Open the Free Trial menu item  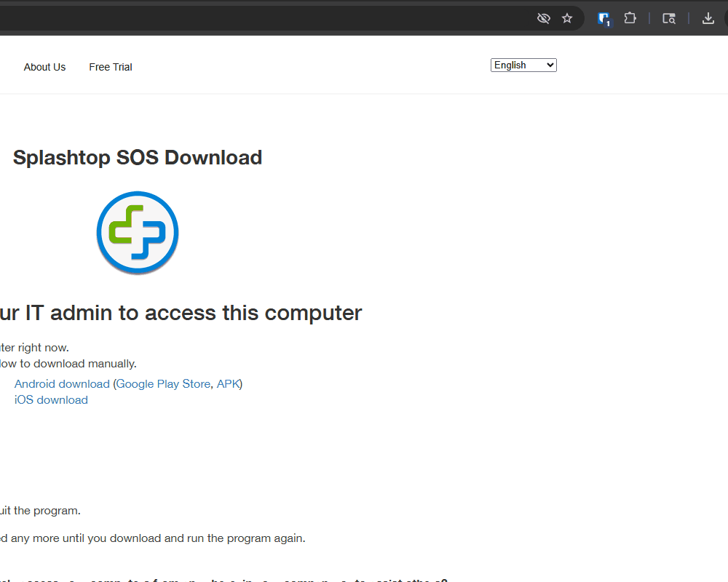coord(111,67)
